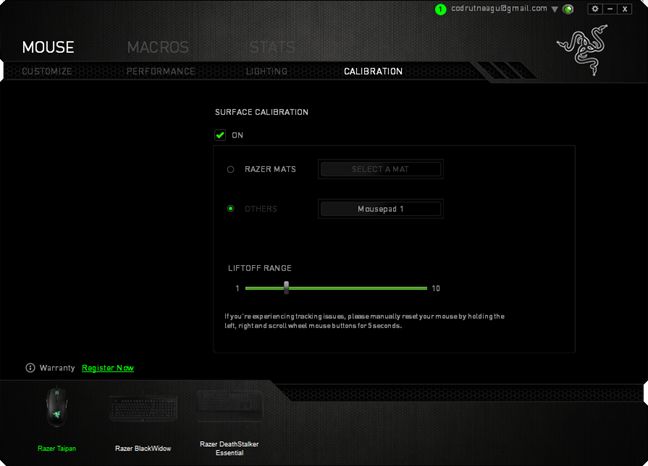Close the Synapse window

point(625,9)
